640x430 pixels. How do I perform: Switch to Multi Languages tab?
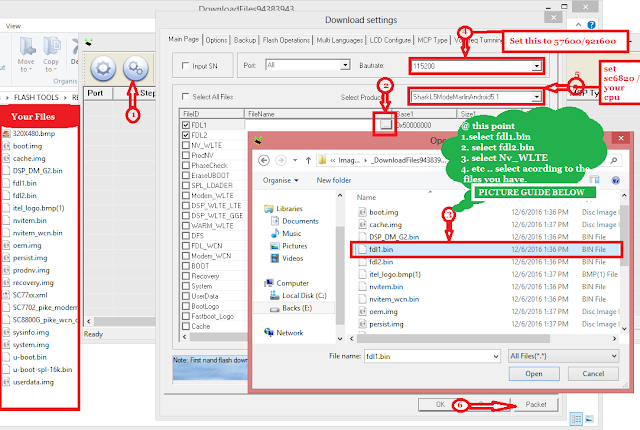click(x=340, y=40)
